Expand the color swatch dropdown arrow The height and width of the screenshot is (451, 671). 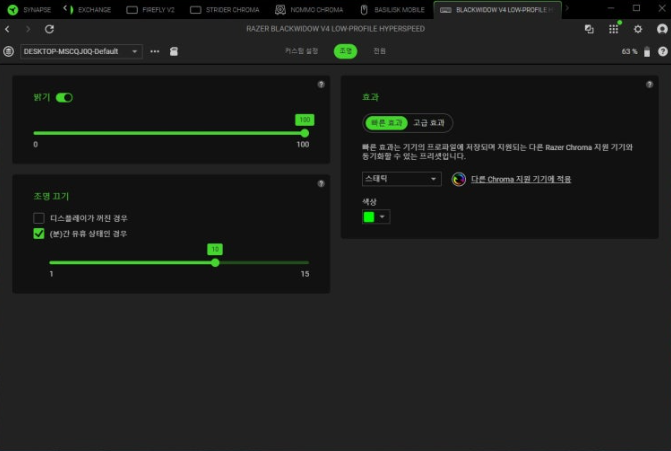(x=382, y=217)
